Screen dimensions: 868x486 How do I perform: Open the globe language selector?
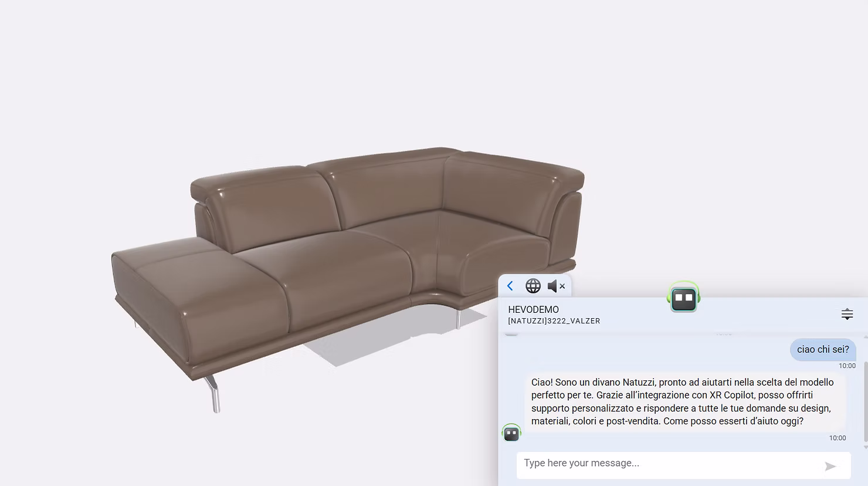tap(533, 286)
